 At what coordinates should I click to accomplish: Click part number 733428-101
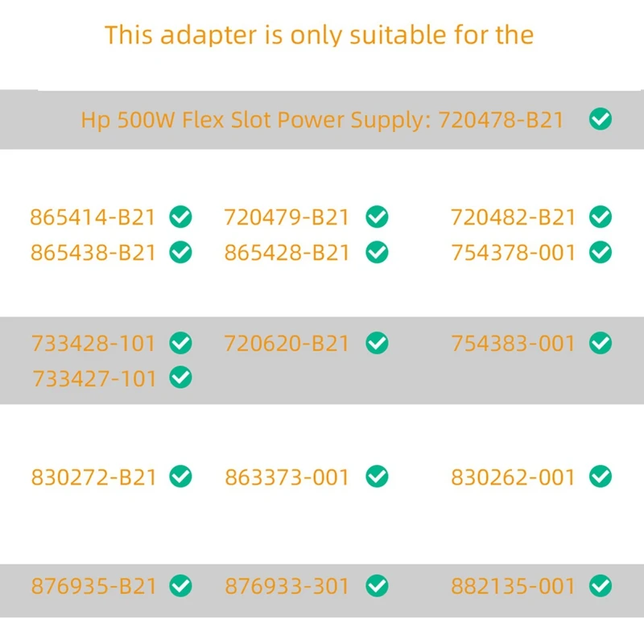[x=93, y=344]
